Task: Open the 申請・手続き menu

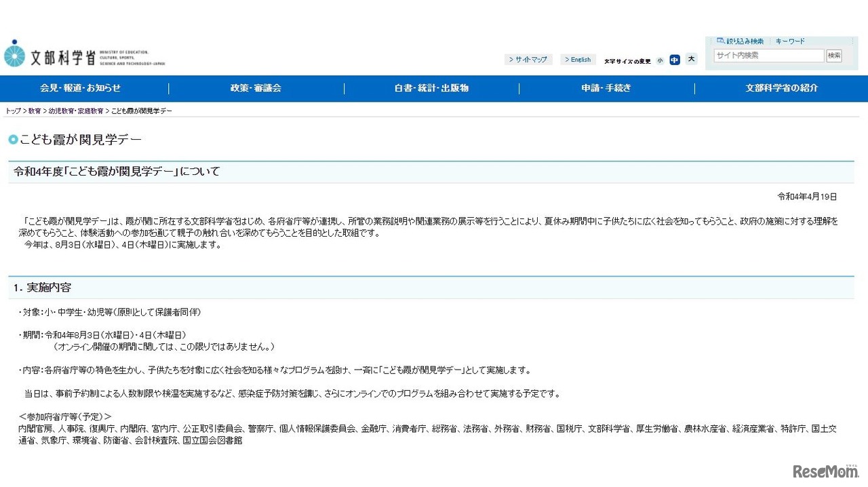Action: pos(606,88)
